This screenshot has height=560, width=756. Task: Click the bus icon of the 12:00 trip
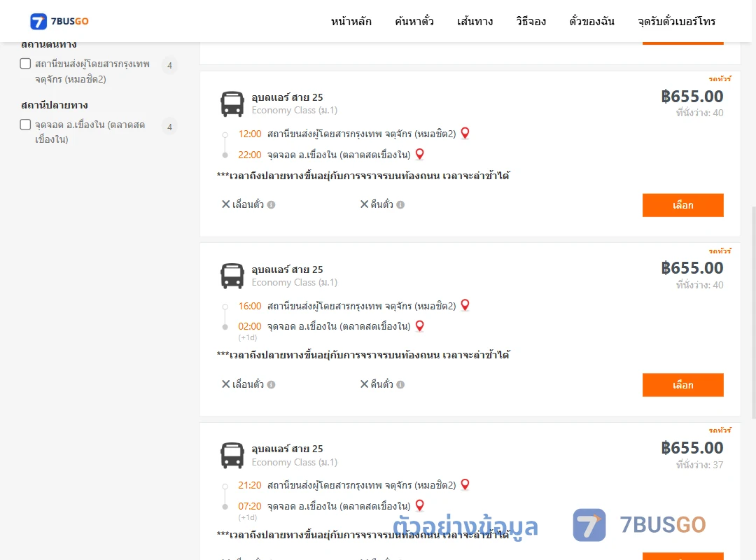pyautogui.click(x=232, y=104)
